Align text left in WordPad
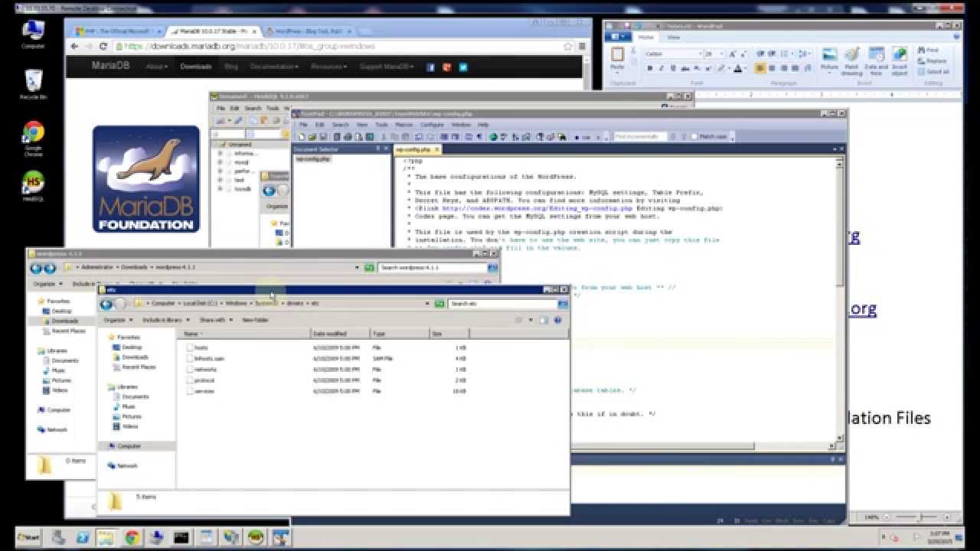The height and width of the screenshot is (551, 980). [760, 68]
